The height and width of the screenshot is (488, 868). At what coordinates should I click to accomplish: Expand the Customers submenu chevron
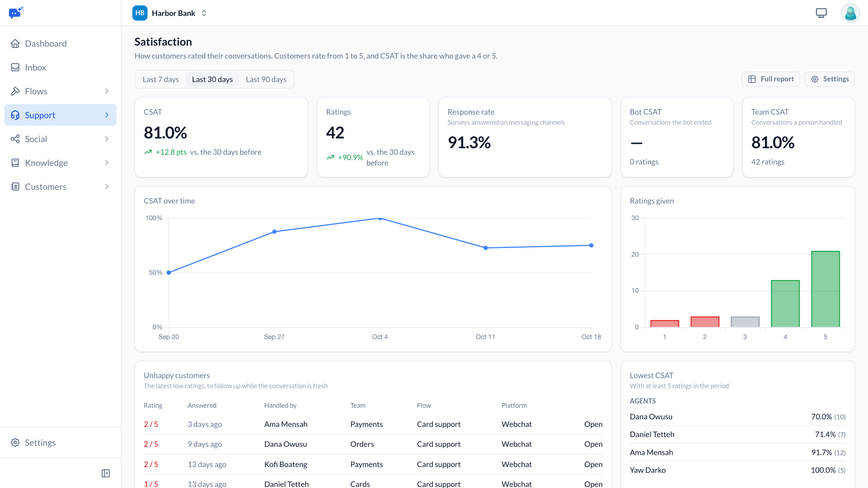[107, 187]
